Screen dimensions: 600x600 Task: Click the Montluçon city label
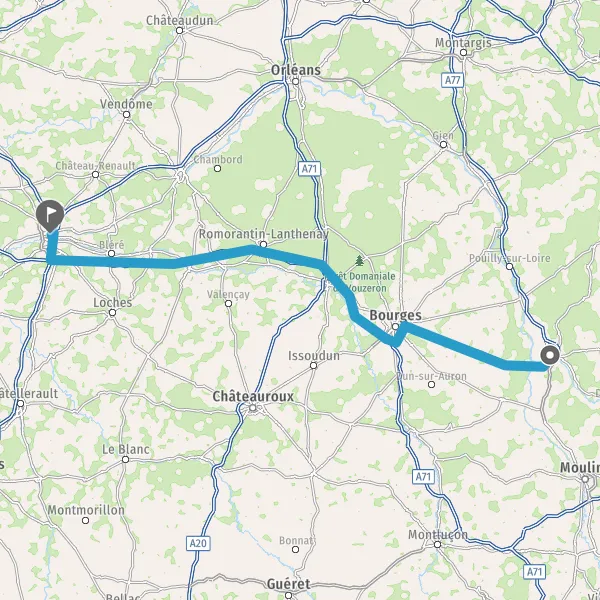tap(438, 535)
